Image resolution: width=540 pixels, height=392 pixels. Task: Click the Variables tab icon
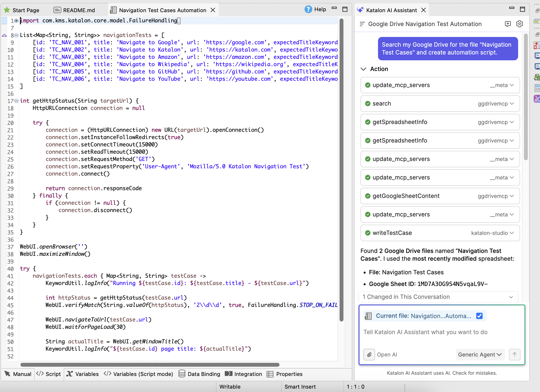70,374
